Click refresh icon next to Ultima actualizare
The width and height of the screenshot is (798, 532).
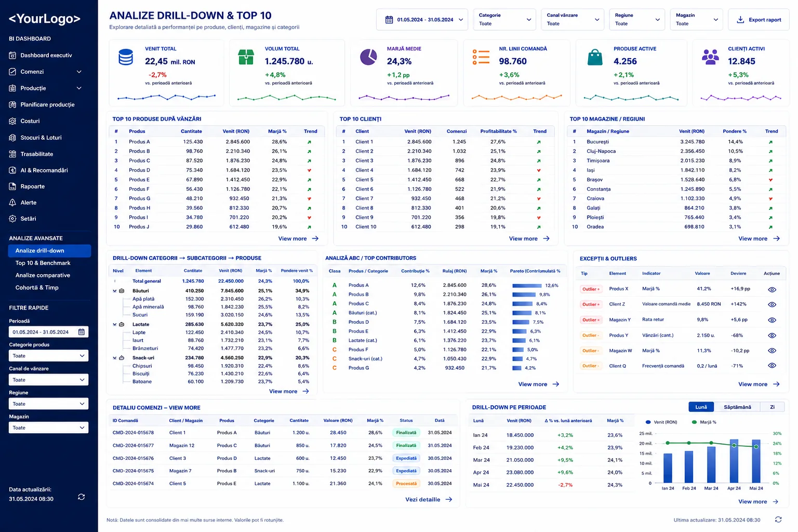778,520
